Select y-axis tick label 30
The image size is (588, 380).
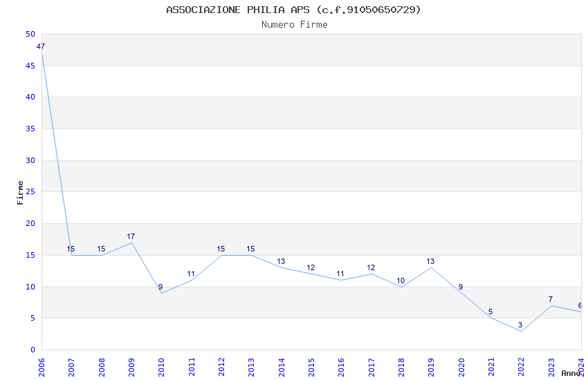[x=30, y=160]
